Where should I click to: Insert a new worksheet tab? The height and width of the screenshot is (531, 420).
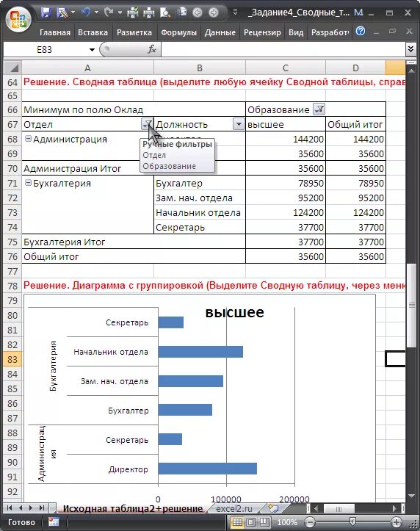(273, 508)
